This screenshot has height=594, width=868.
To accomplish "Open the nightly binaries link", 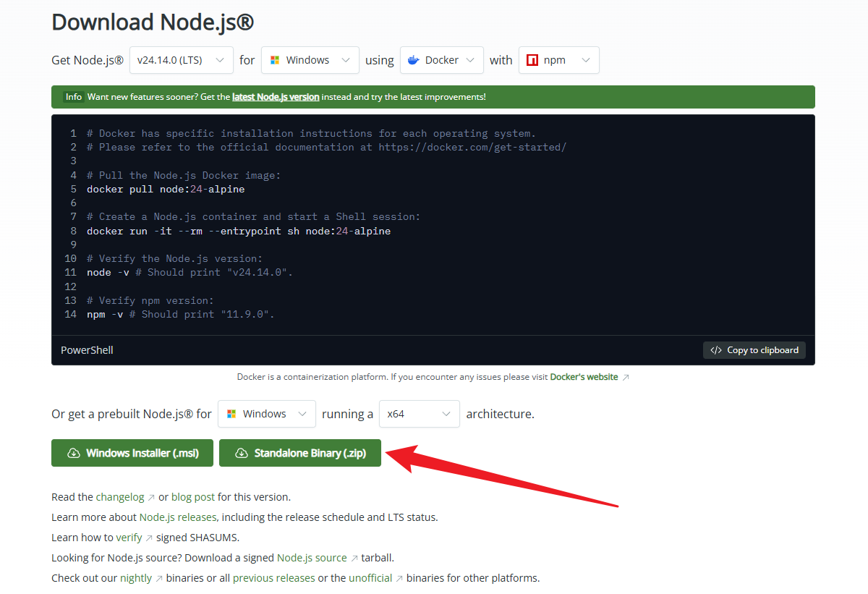I will [x=136, y=578].
